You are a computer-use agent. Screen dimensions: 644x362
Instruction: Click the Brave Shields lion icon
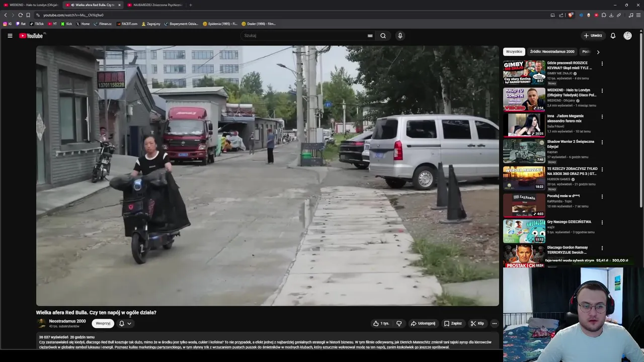coord(571,15)
